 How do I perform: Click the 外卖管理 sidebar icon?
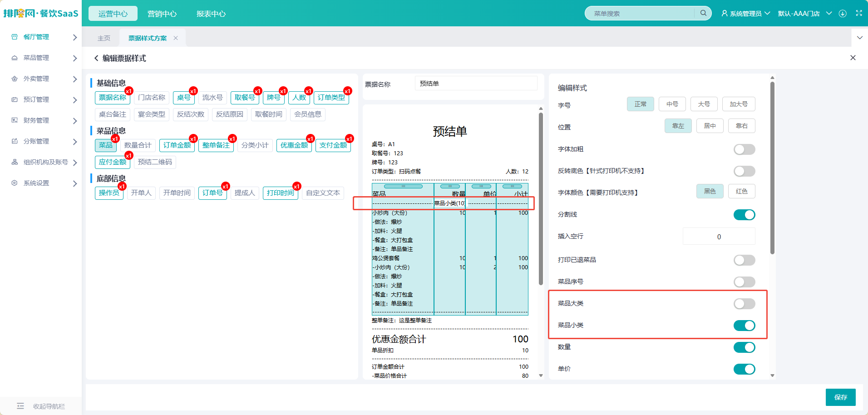click(x=15, y=79)
